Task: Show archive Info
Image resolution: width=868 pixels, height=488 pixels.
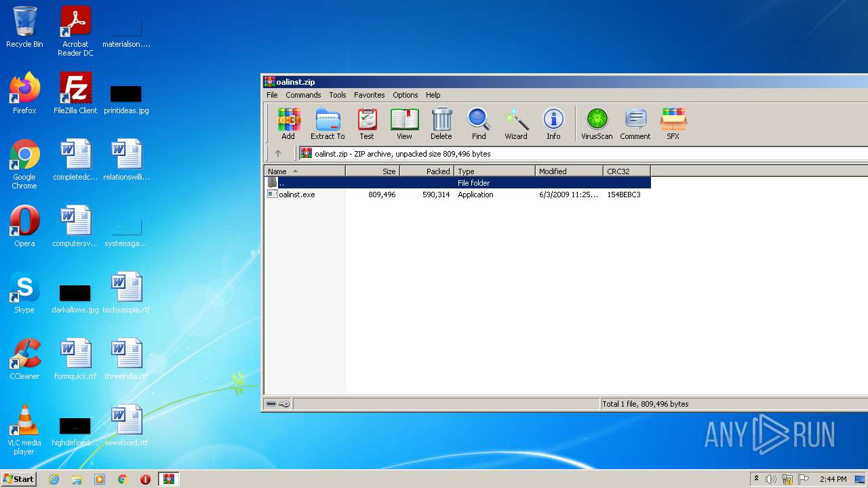Action: [553, 124]
